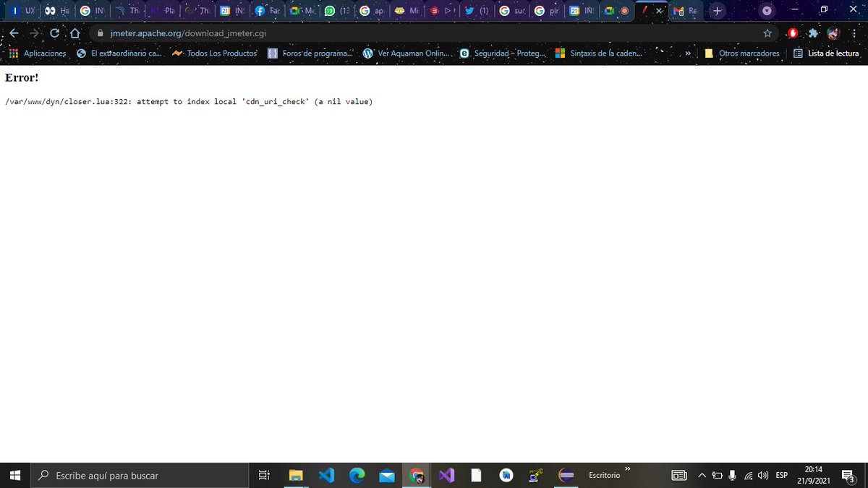Open the tab search dropdown button

[x=767, y=11]
